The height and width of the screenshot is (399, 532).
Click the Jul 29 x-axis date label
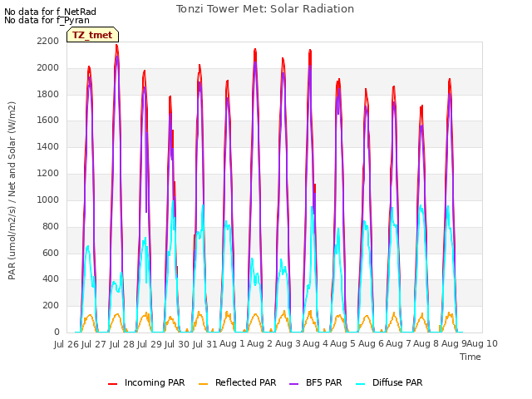[x=150, y=344]
